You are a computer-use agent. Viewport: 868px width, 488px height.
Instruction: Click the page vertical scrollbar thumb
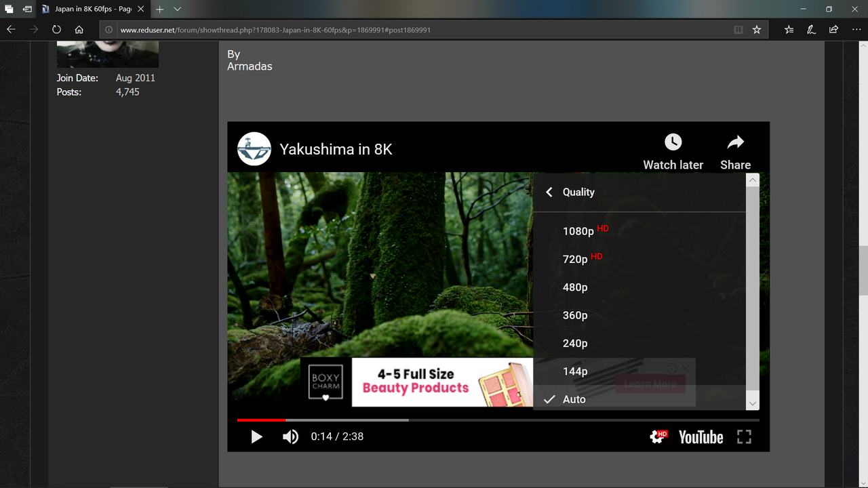click(x=863, y=270)
